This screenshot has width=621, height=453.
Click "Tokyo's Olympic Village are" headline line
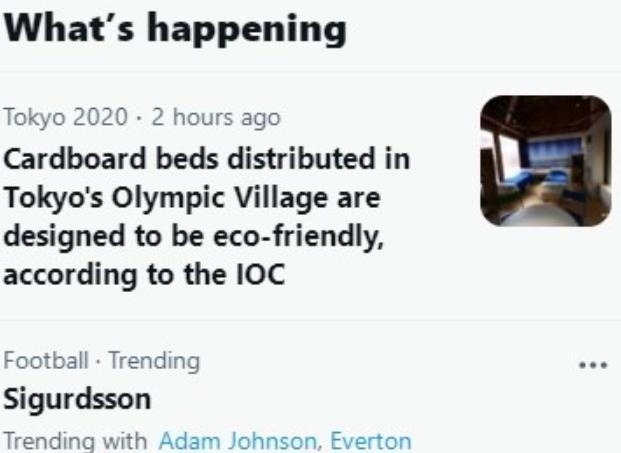(x=193, y=198)
